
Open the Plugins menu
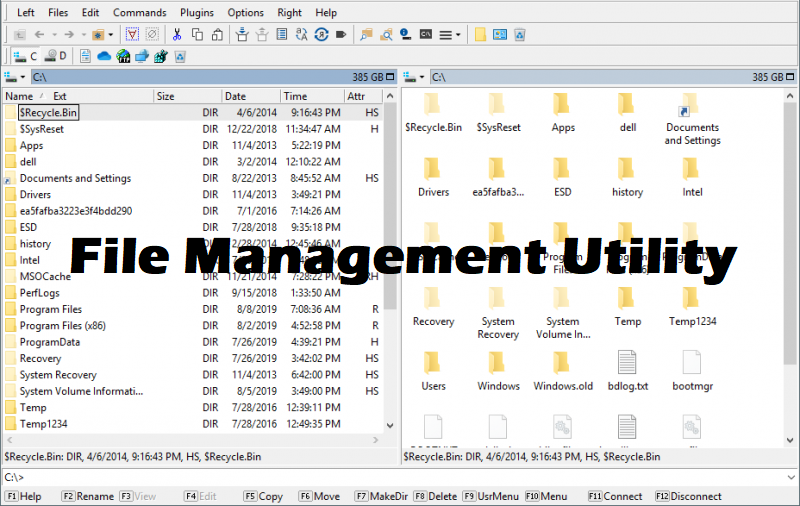coord(197,13)
